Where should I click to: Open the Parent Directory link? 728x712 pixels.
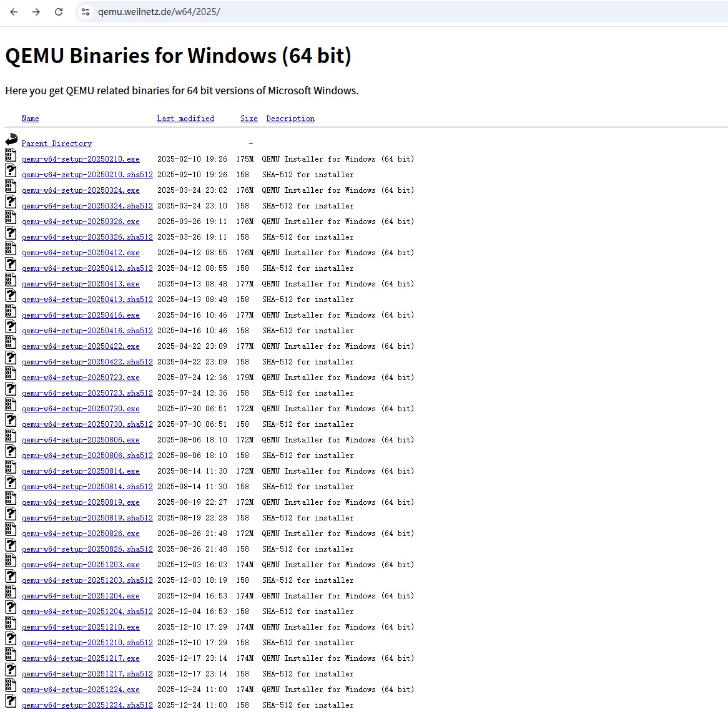coord(56,144)
